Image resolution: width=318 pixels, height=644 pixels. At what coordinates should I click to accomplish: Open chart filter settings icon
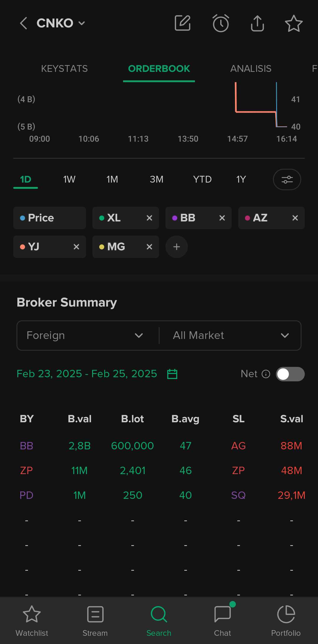click(x=287, y=179)
